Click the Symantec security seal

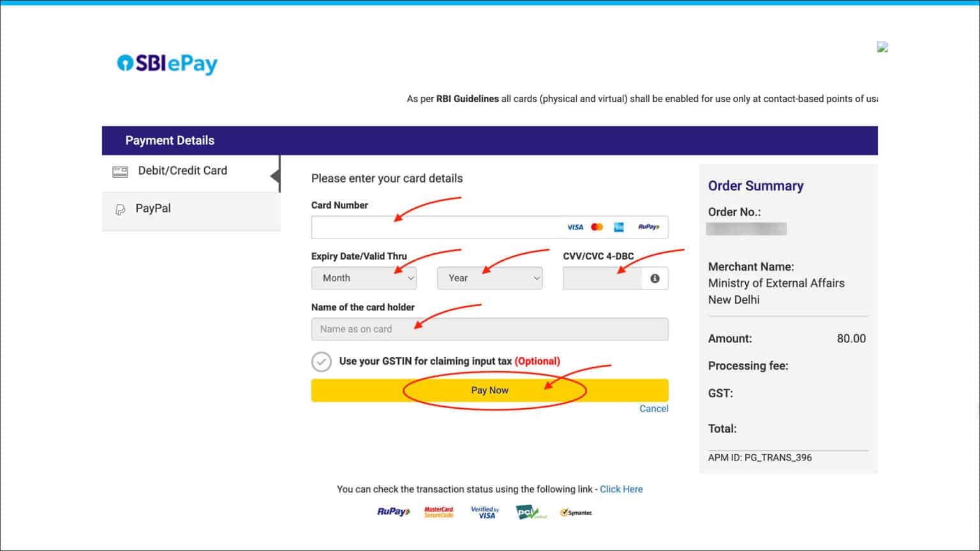tap(576, 511)
